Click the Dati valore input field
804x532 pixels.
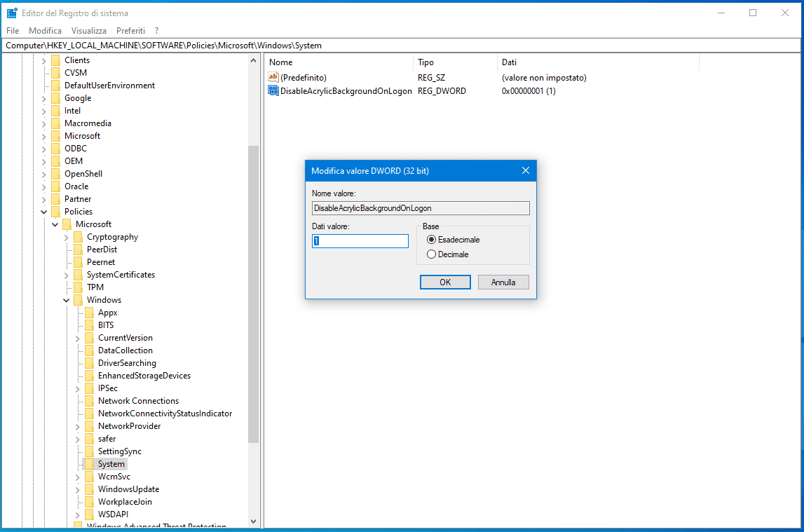pyautogui.click(x=360, y=241)
